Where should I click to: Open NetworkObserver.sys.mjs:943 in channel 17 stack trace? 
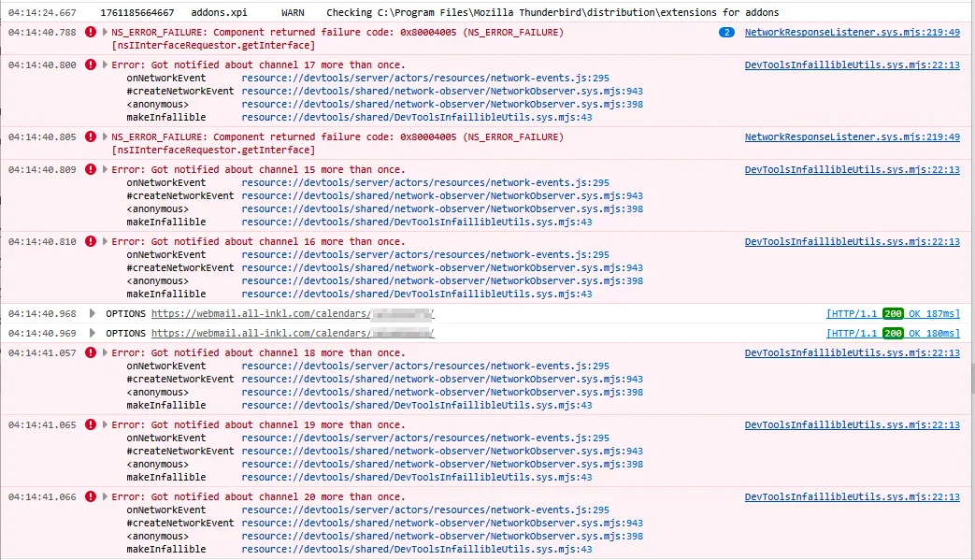(x=442, y=91)
